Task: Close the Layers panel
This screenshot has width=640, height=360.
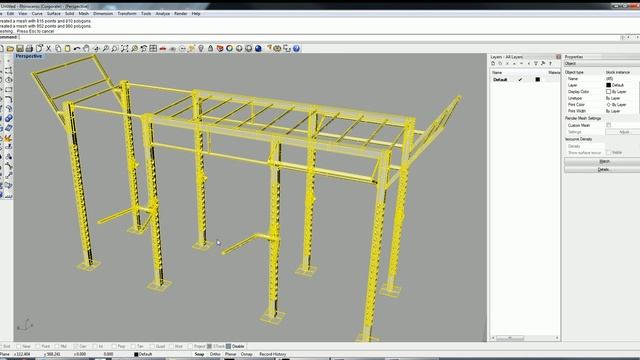Action: click(x=558, y=57)
